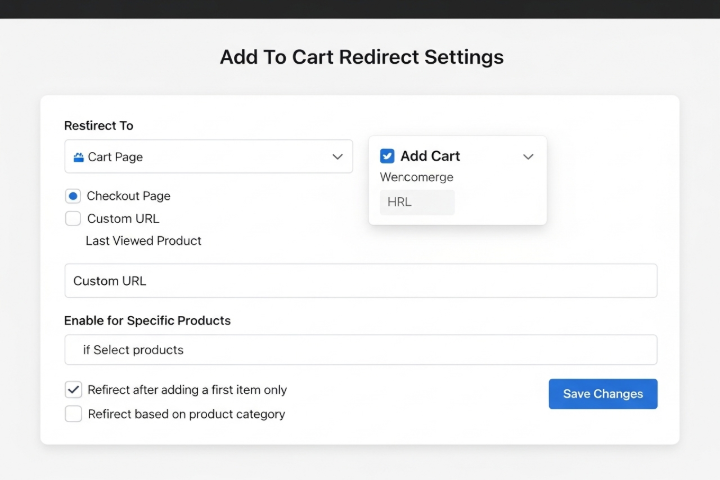The height and width of the screenshot is (480, 720).
Task: Click the Save Changes button
Action: click(x=603, y=394)
